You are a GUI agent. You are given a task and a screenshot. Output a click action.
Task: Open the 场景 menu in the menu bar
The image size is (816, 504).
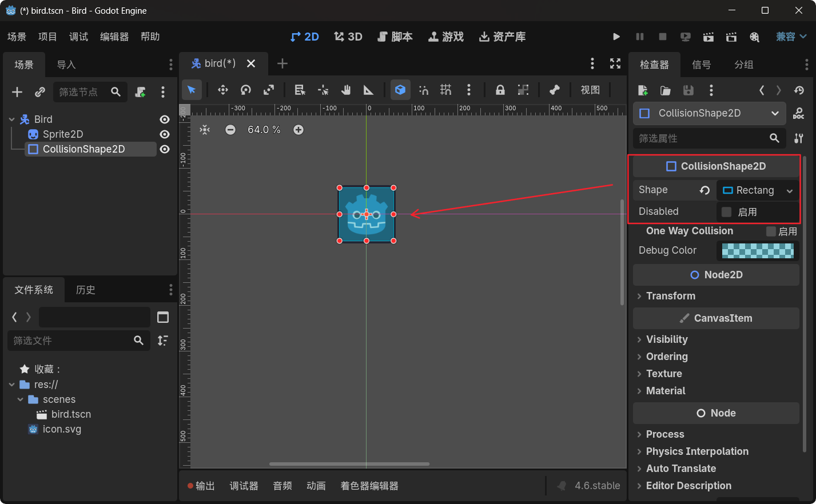pos(17,37)
